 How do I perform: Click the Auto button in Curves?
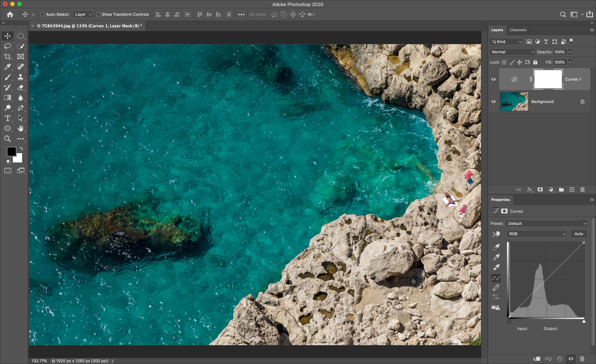pyautogui.click(x=579, y=234)
